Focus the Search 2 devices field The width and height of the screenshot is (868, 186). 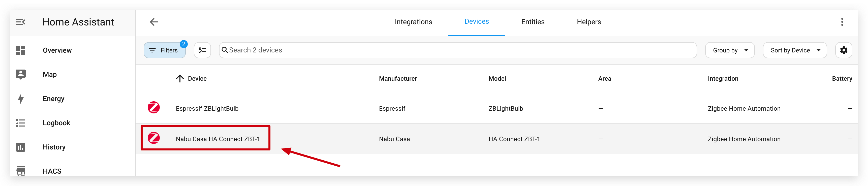458,50
